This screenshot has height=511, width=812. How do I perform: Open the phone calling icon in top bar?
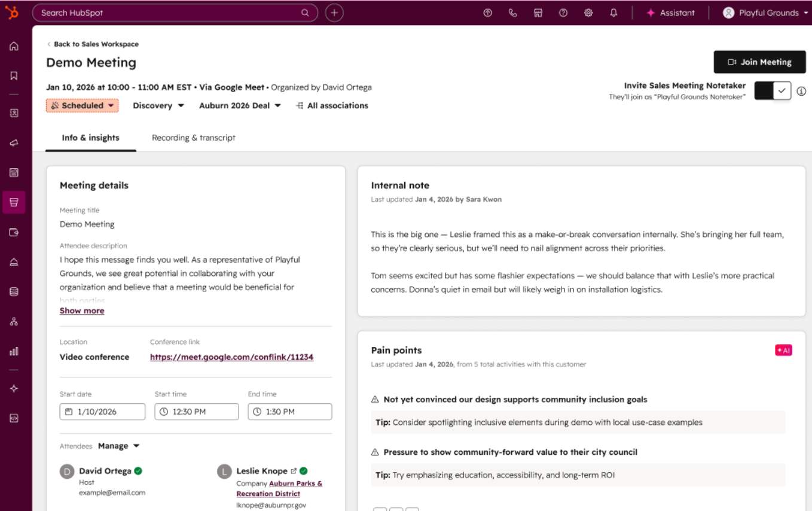512,13
